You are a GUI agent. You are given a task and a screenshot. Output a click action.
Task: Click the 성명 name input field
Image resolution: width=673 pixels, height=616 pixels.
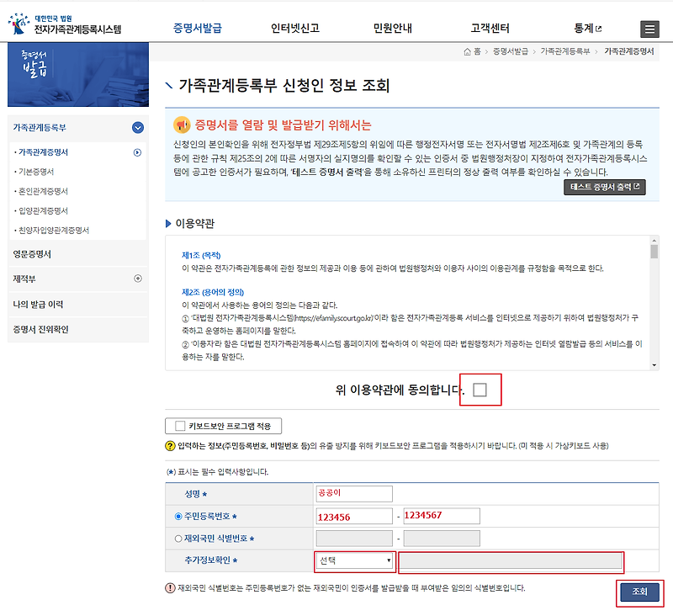354,494
